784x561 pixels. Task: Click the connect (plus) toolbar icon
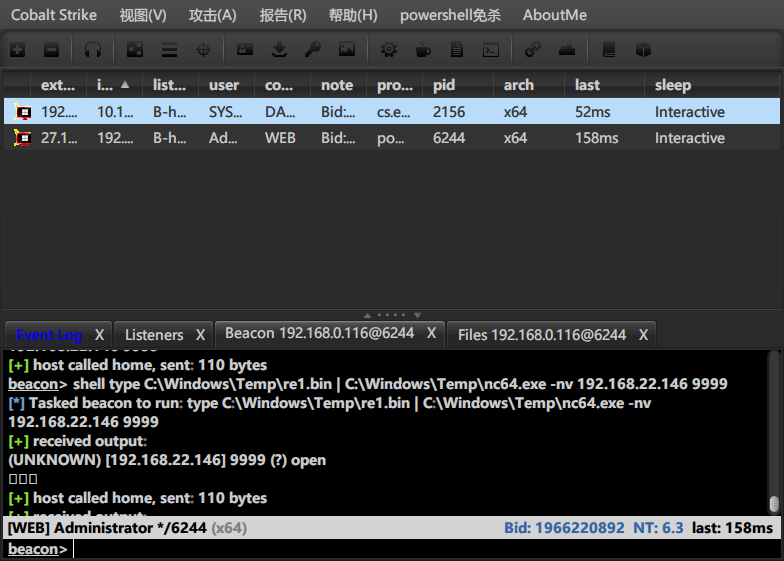coord(18,50)
